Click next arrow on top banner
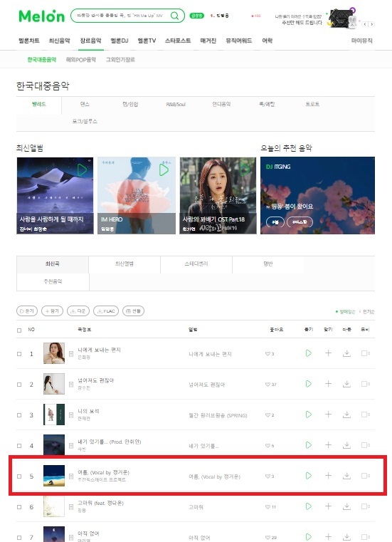This screenshot has width=392, height=542. [x=371, y=24]
